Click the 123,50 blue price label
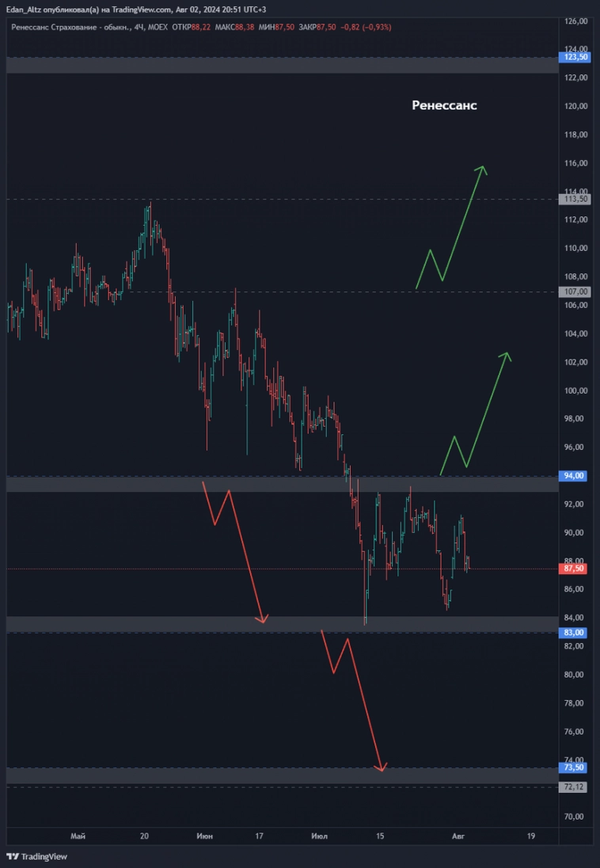Image resolution: width=600 pixels, height=868 pixels. tap(575, 57)
